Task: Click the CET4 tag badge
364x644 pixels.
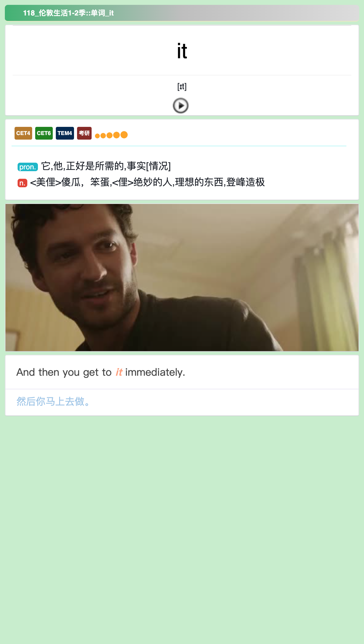Action: [x=23, y=133]
